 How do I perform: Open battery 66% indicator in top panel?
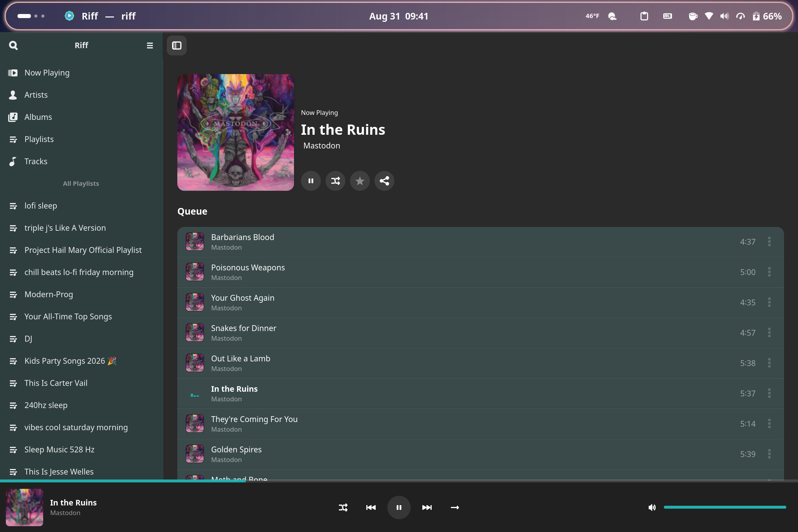tap(767, 16)
